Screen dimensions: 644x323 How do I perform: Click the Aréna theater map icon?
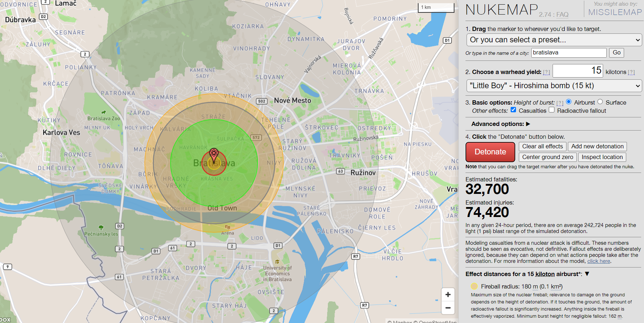(228, 227)
